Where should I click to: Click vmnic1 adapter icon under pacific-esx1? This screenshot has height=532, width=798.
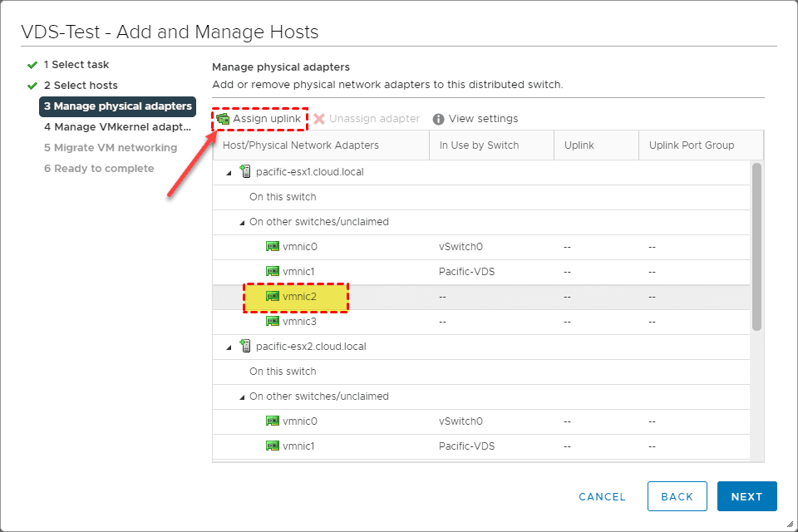point(272,272)
